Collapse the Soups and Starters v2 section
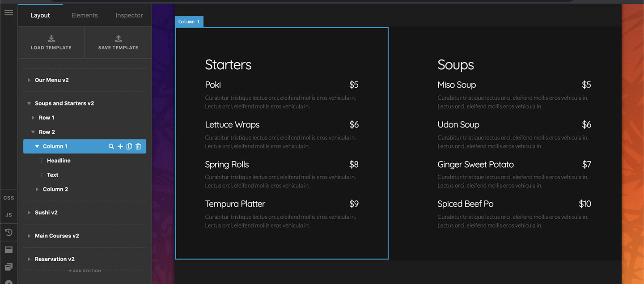This screenshot has width=644, height=284. pos(29,103)
